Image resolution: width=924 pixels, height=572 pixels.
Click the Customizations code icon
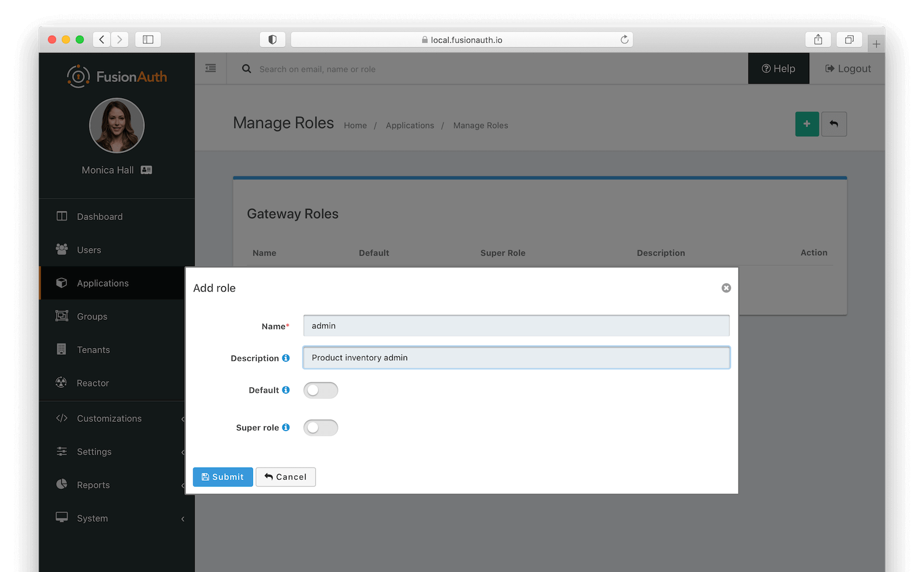pyautogui.click(x=62, y=418)
